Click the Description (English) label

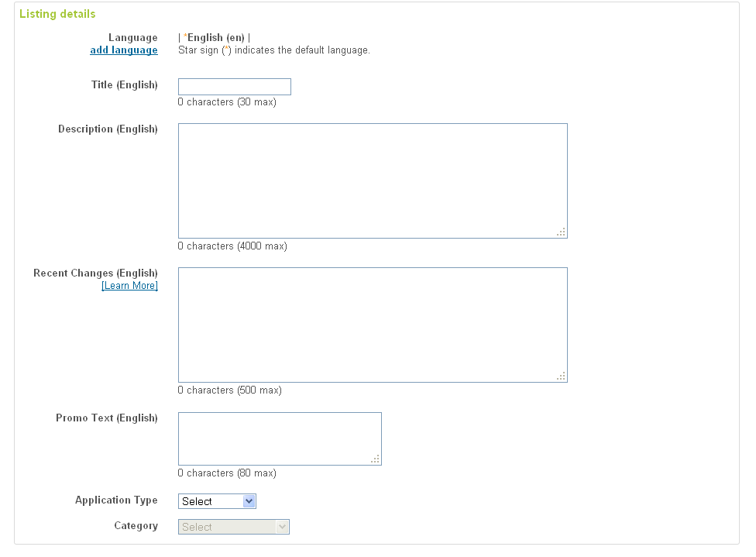coord(108,129)
